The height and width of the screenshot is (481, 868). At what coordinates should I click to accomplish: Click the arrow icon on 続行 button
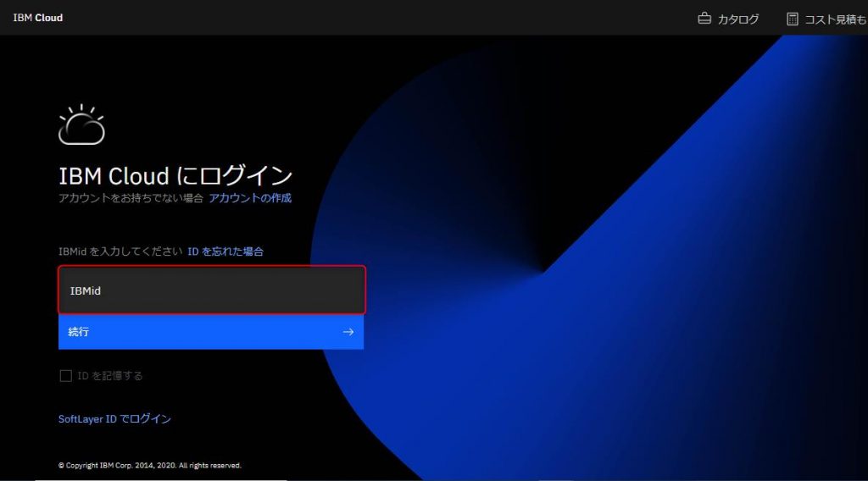point(348,332)
